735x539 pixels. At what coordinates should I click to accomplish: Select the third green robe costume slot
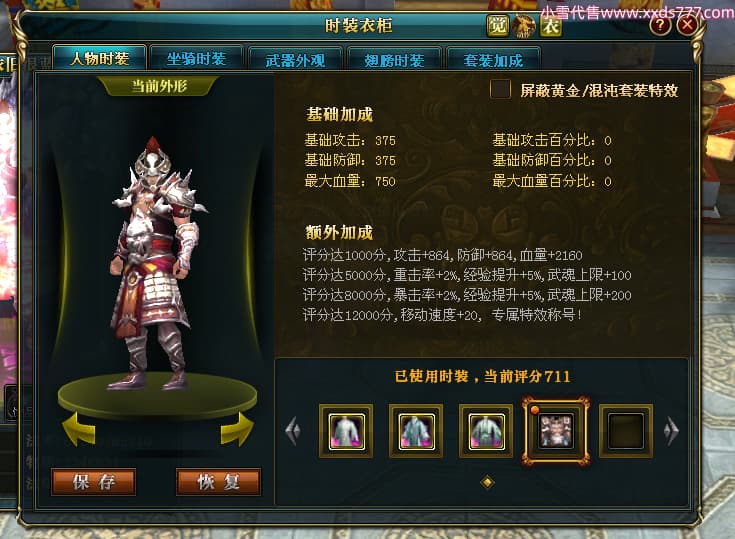pos(486,431)
